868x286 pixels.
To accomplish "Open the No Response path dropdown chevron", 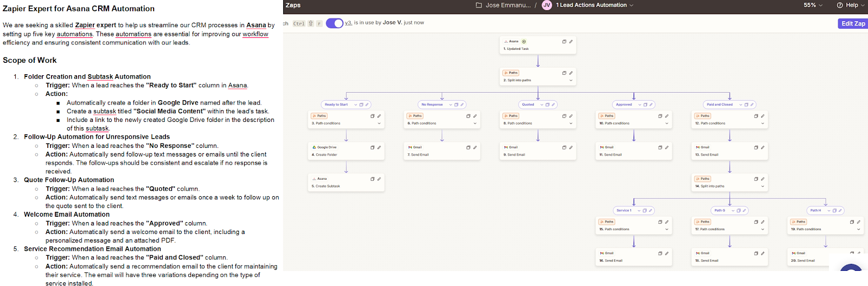I will [x=450, y=105].
